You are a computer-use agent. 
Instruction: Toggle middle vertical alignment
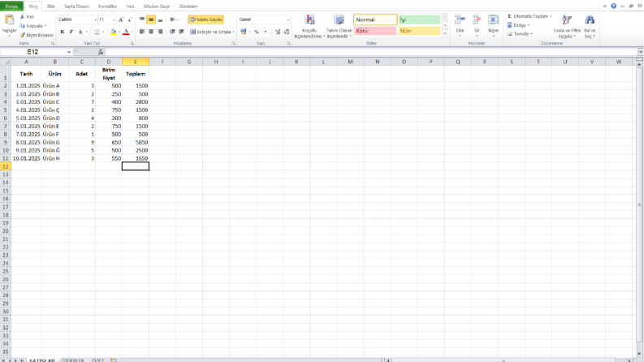tap(151, 19)
